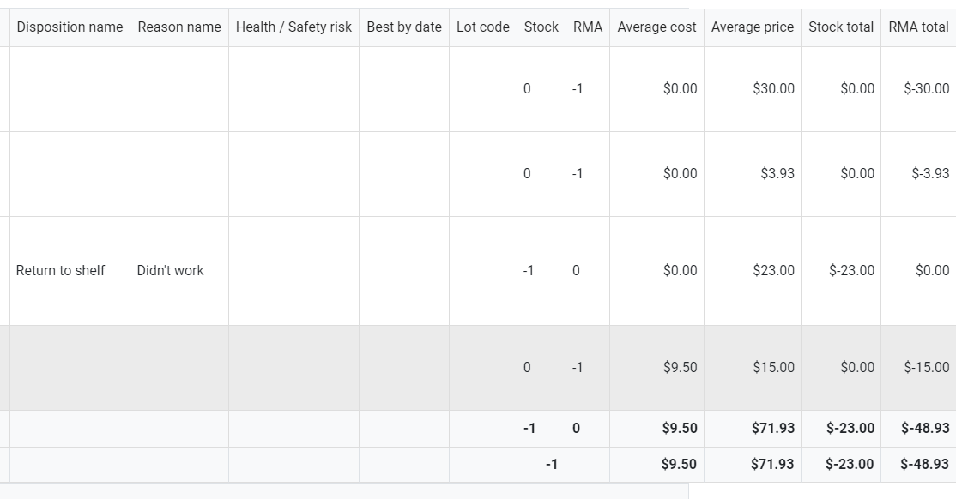The image size is (980, 499).
Task: Sort by the Stock column header
Action: (541, 27)
